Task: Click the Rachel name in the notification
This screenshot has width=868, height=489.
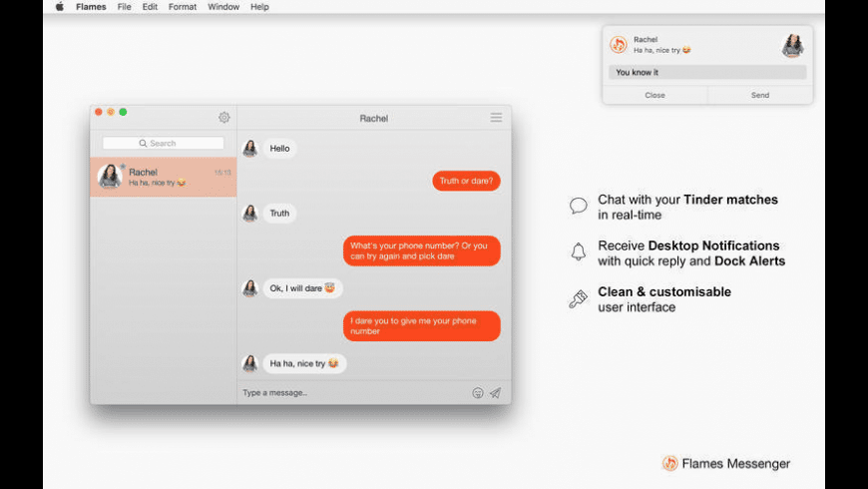Action: [x=646, y=39]
